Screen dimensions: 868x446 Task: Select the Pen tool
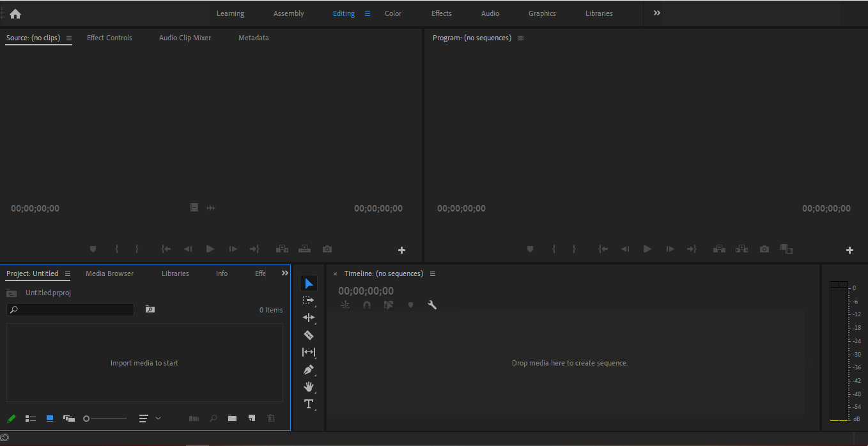click(309, 369)
